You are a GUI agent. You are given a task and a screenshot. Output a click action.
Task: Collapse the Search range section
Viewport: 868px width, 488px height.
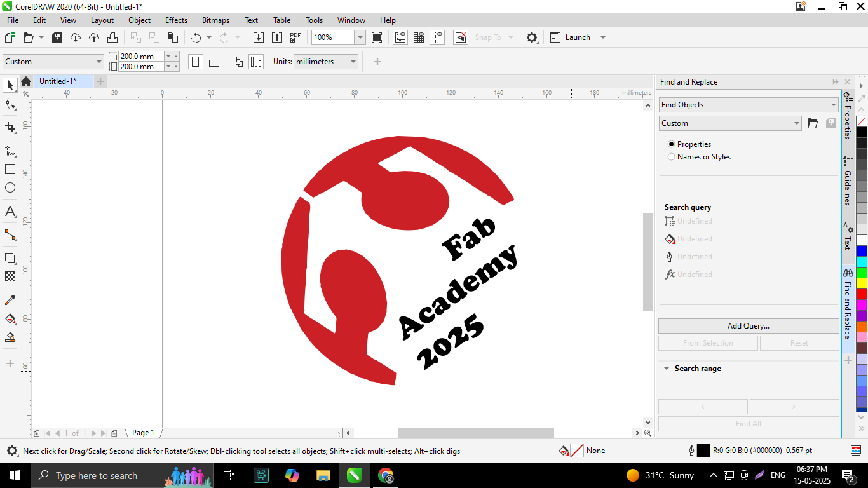(667, 369)
